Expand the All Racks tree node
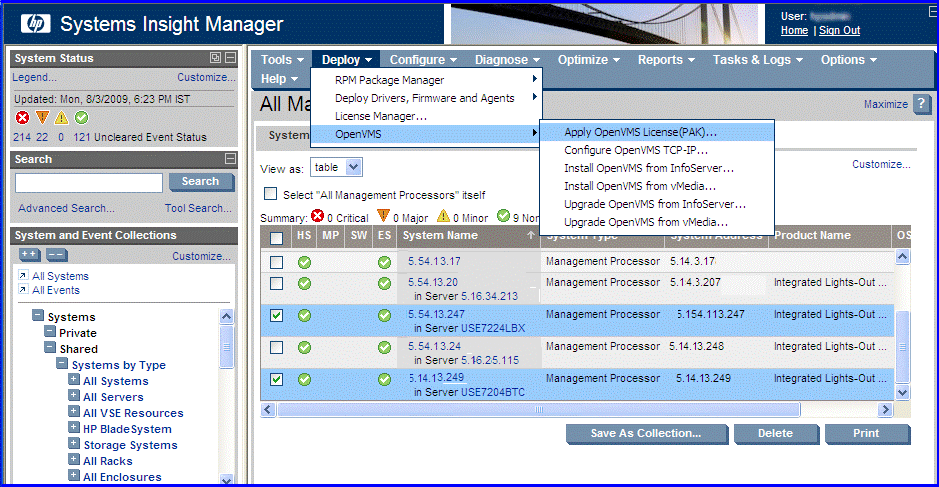939x487 pixels. pyautogui.click(x=74, y=459)
